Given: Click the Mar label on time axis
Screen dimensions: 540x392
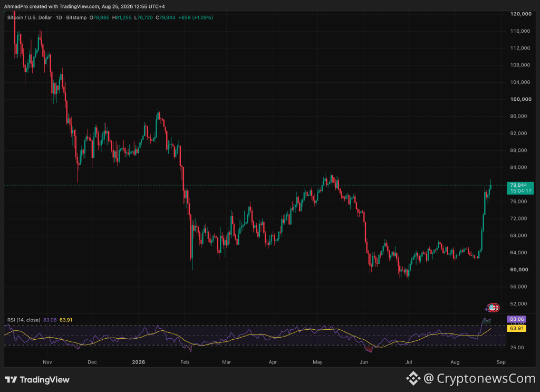Looking at the screenshot, I should pyautogui.click(x=226, y=362).
